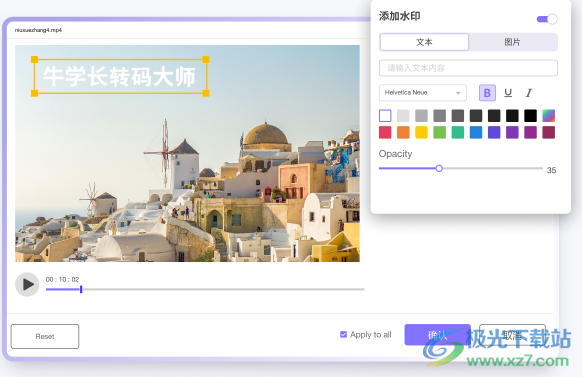
Task: Toggle bold text formatting
Action: pyautogui.click(x=487, y=93)
